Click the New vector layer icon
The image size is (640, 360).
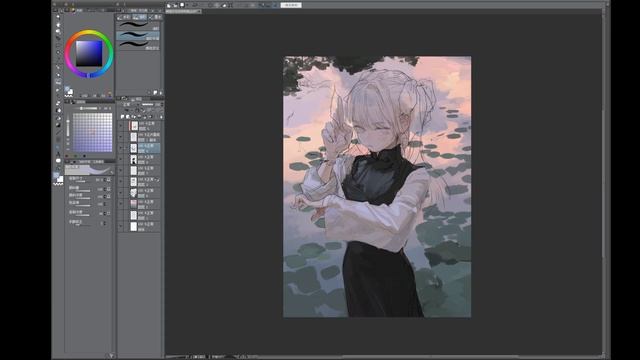128,117
